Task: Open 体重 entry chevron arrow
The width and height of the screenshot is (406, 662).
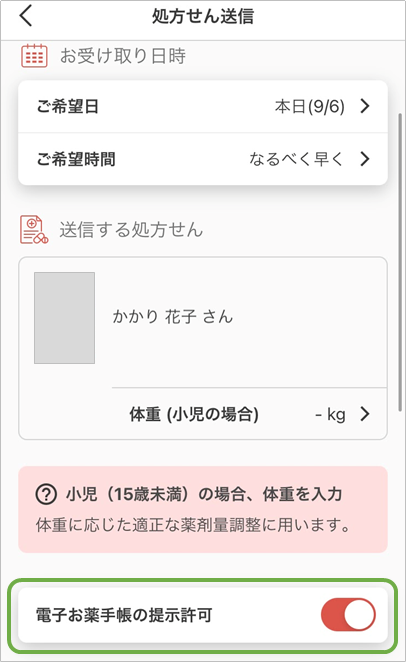Action: [x=365, y=414]
